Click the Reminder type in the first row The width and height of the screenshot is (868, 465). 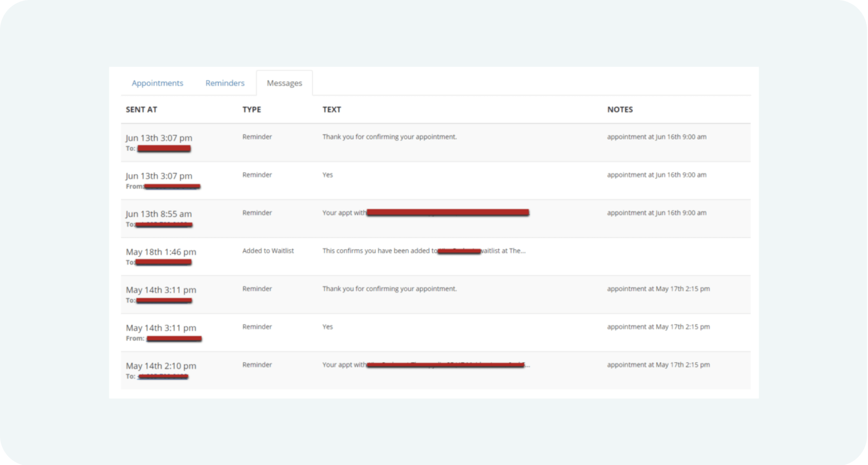pyautogui.click(x=257, y=137)
